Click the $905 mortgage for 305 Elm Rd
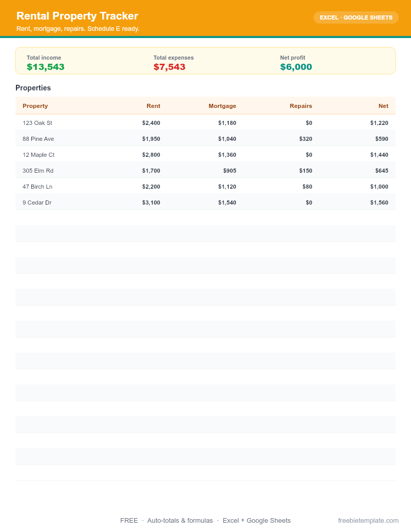Screen dimensions: 411x532 pyautogui.click(x=230, y=171)
